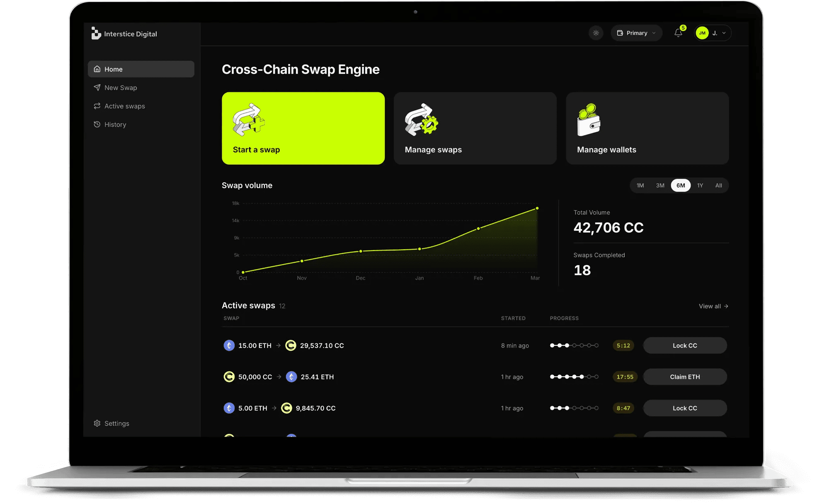
Task: Click the Lock CC button for 15.00 ETH swap
Action: pyautogui.click(x=685, y=345)
